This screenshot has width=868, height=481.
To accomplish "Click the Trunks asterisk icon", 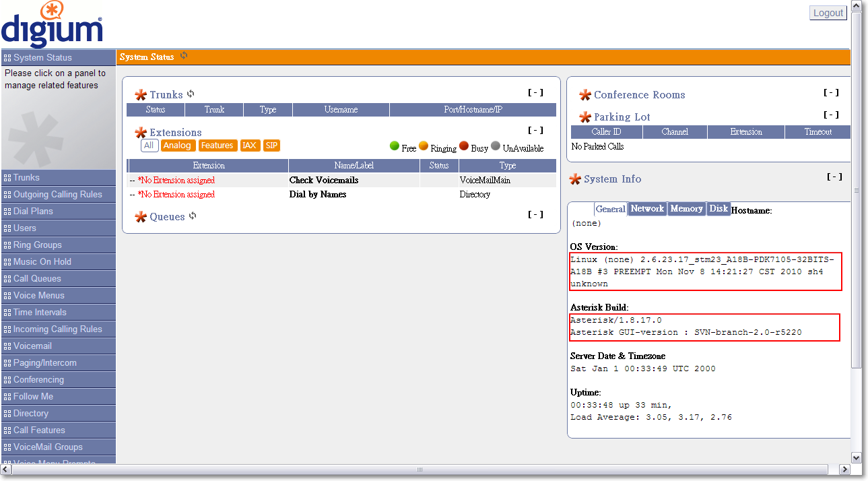I will pos(141,95).
